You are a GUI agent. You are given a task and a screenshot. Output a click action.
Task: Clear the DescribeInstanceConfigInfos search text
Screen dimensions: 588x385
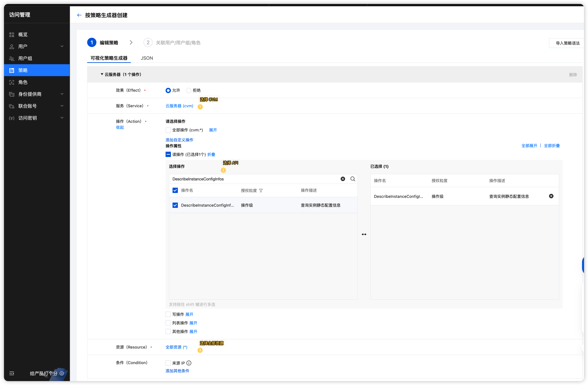click(x=343, y=179)
